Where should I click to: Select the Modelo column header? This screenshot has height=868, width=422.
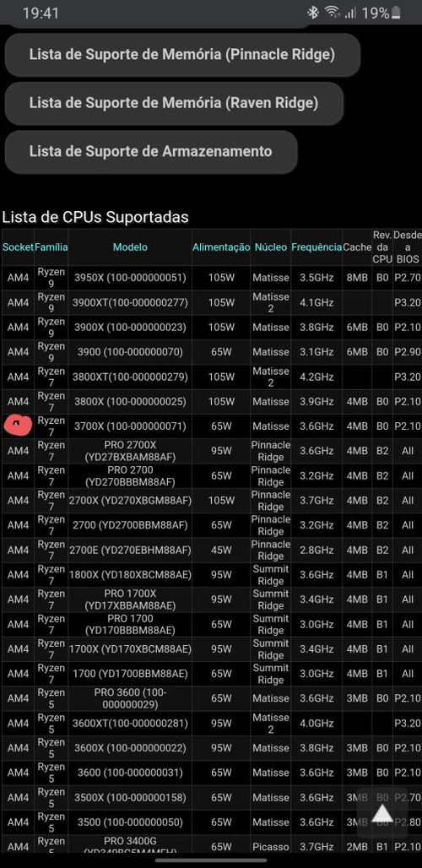131,247
